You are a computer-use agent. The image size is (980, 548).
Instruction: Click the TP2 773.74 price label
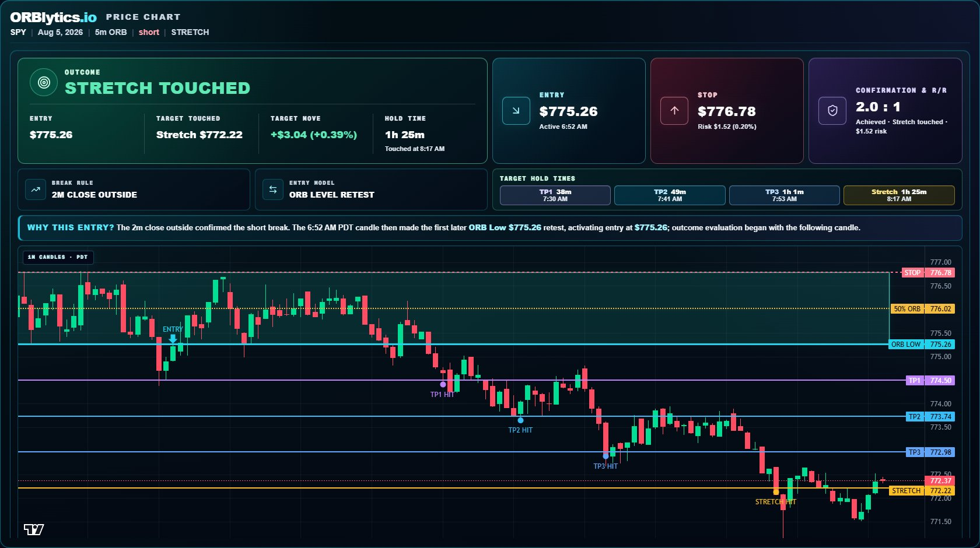[930, 417]
